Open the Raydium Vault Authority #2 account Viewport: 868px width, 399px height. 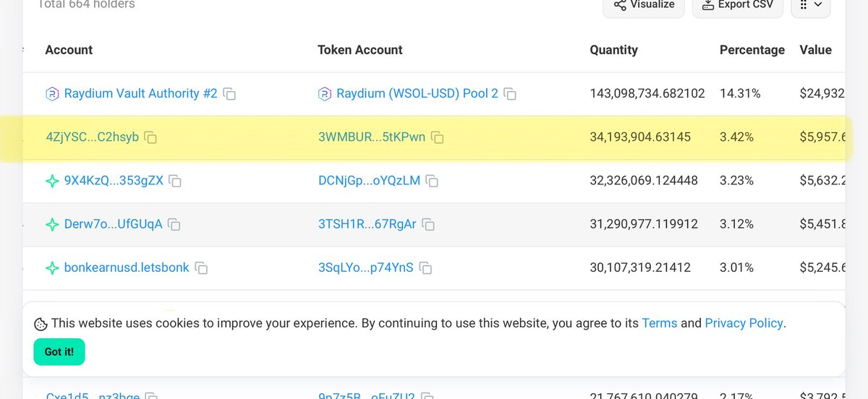[140, 93]
